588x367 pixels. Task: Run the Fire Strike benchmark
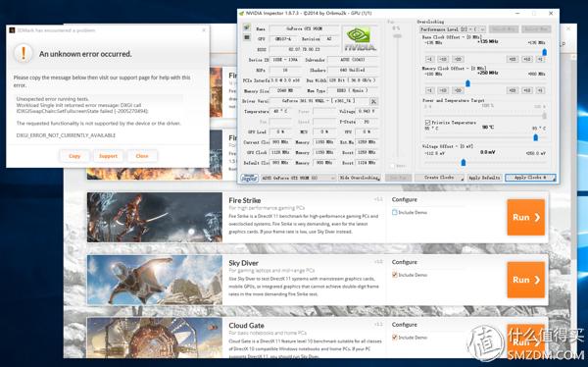[525, 217]
